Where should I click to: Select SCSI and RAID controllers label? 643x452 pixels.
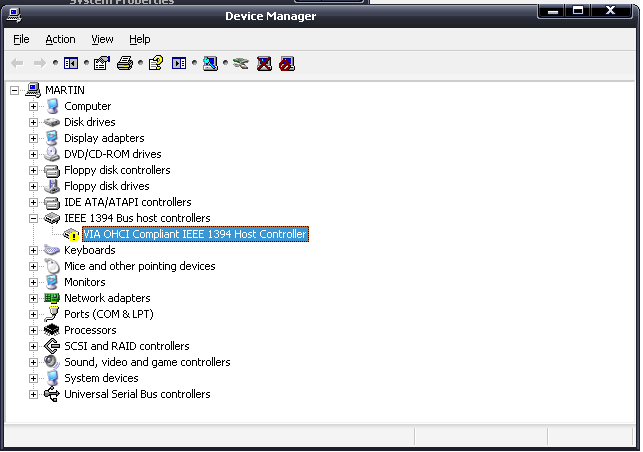[x=127, y=346]
